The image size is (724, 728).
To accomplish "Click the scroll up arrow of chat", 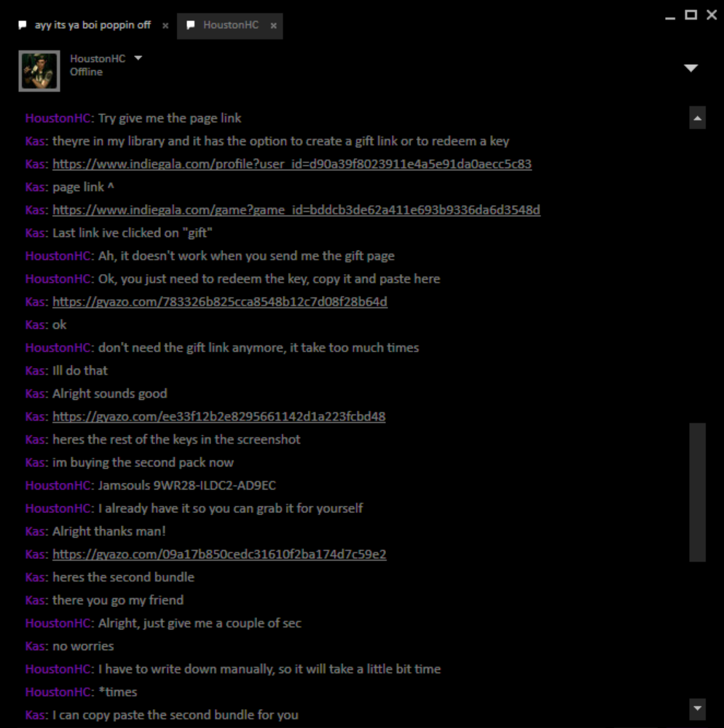I will click(x=697, y=118).
